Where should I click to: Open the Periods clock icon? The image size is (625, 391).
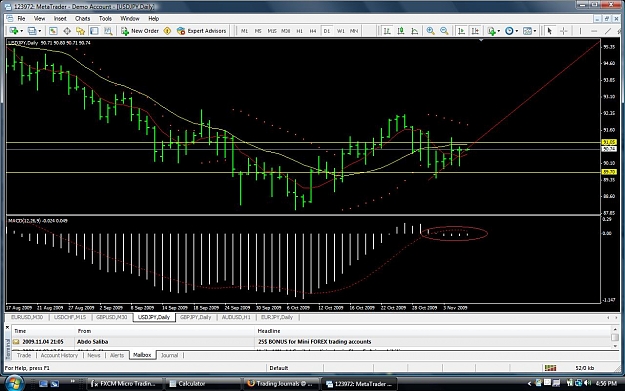click(509, 31)
